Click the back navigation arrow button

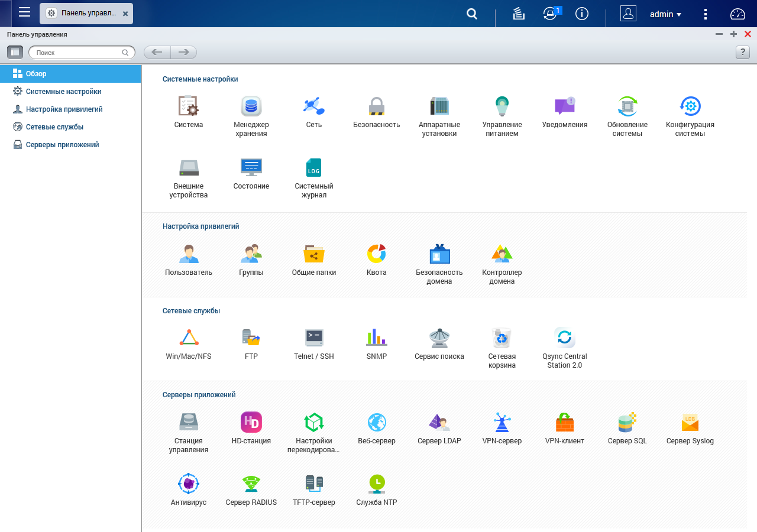click(157, 53)
